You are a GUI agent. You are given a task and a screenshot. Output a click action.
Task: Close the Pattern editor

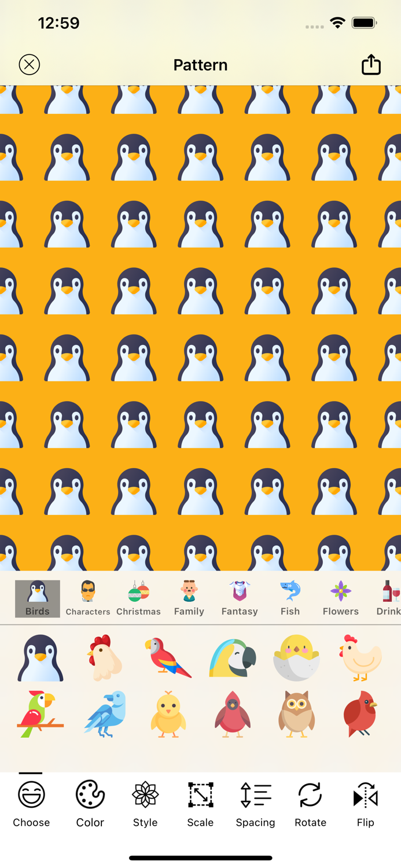click(30, 64)
